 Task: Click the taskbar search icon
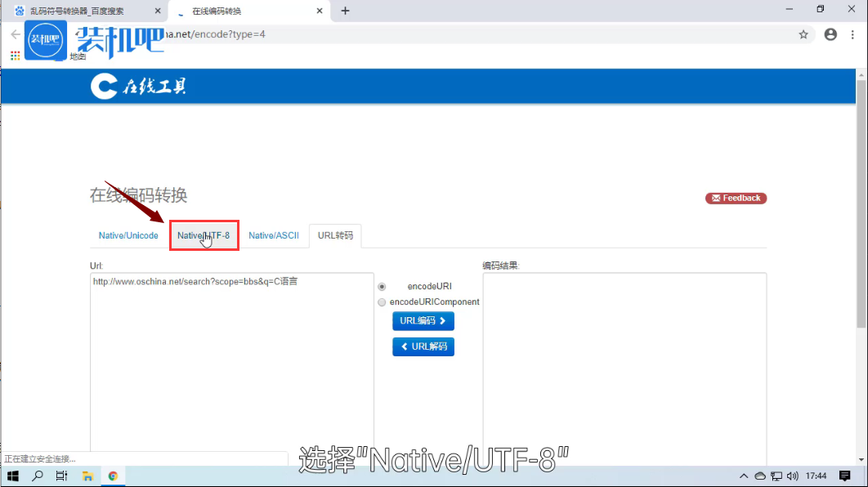tap(38, 476)
